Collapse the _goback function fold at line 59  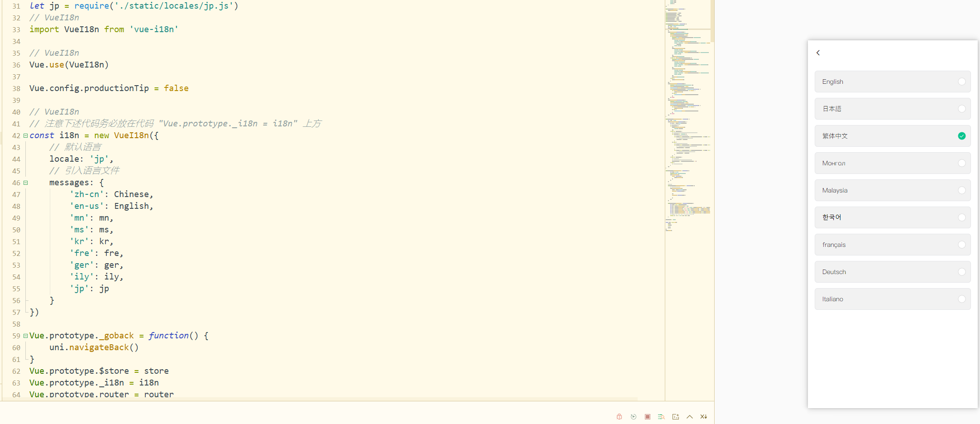point(26,336)
